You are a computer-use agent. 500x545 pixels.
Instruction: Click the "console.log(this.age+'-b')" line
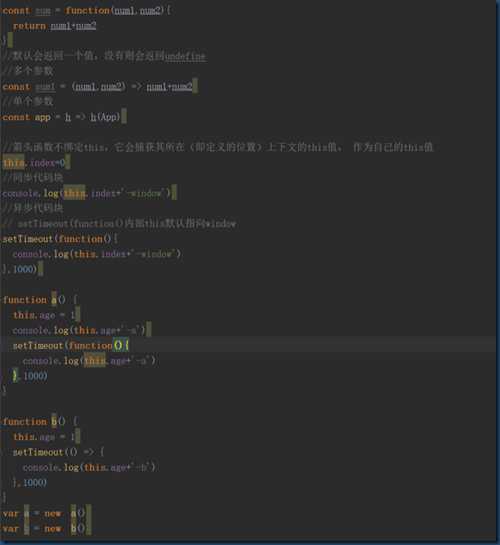pyautogui.click(x=89, y=467)
